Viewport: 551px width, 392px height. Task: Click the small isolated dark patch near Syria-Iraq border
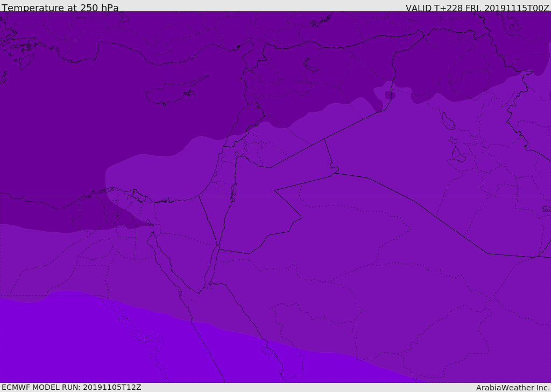(x=390, y=95)
